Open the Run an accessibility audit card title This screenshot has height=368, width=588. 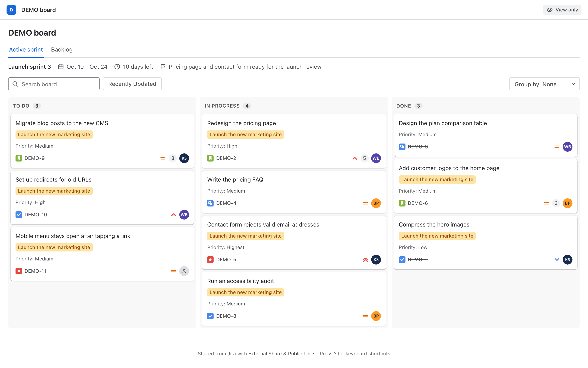pos(241,281)
